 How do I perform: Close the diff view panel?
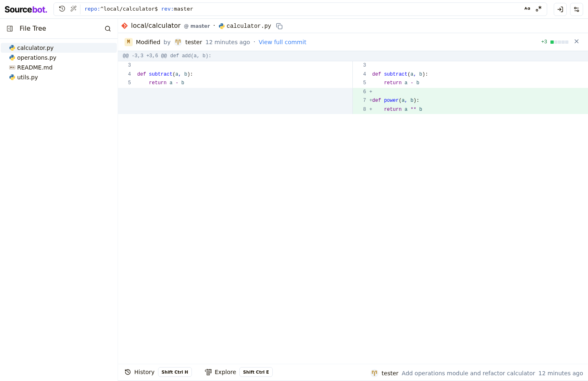[x=577, y=41]
